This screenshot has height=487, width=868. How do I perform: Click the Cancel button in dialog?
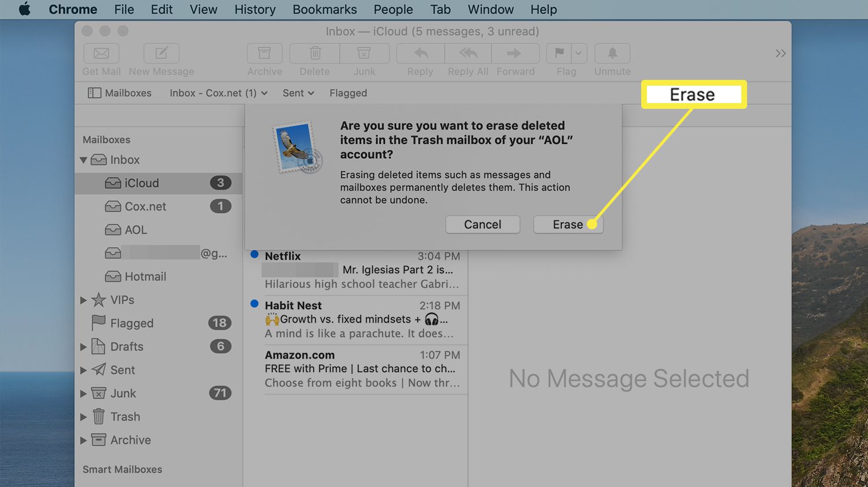pos(483,225)
